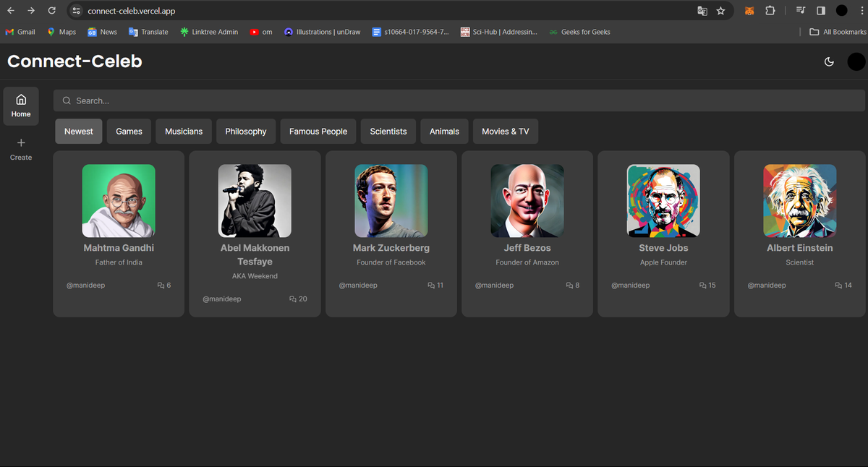
Task: Bookmark this page with the star icon
Action: coord(720,11)
